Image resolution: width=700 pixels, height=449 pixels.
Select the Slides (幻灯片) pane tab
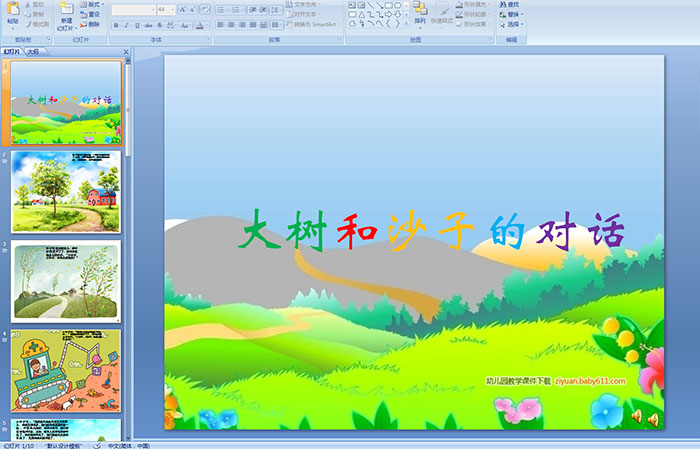tap(13, 51)
